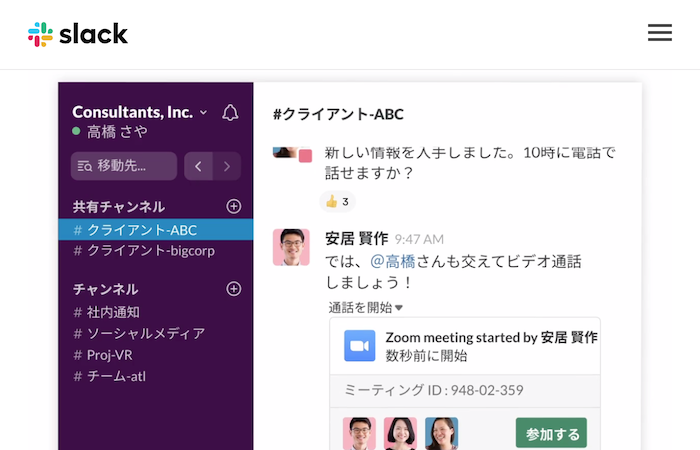Image resolution: width=700 pixels, height=450 pixels.
Task: Click the 数秒前に開始 text
Action: tap(426, 356)
